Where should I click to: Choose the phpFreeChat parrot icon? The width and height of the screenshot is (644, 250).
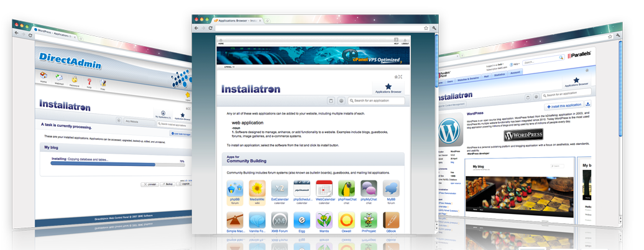347,188
